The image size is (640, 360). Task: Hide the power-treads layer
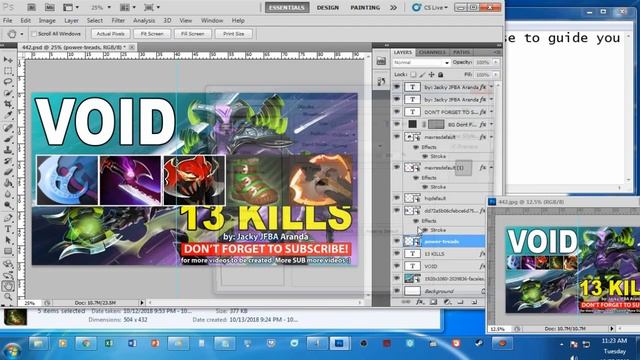[397, 241]
